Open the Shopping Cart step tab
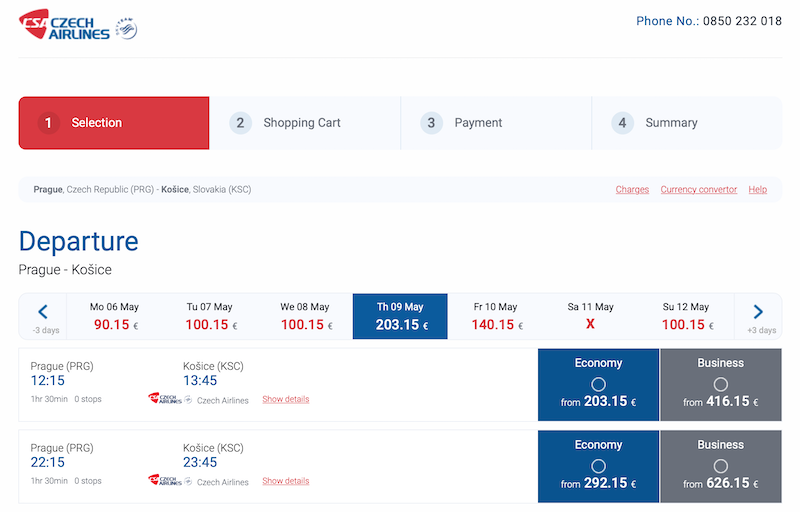 click(305, 123)
